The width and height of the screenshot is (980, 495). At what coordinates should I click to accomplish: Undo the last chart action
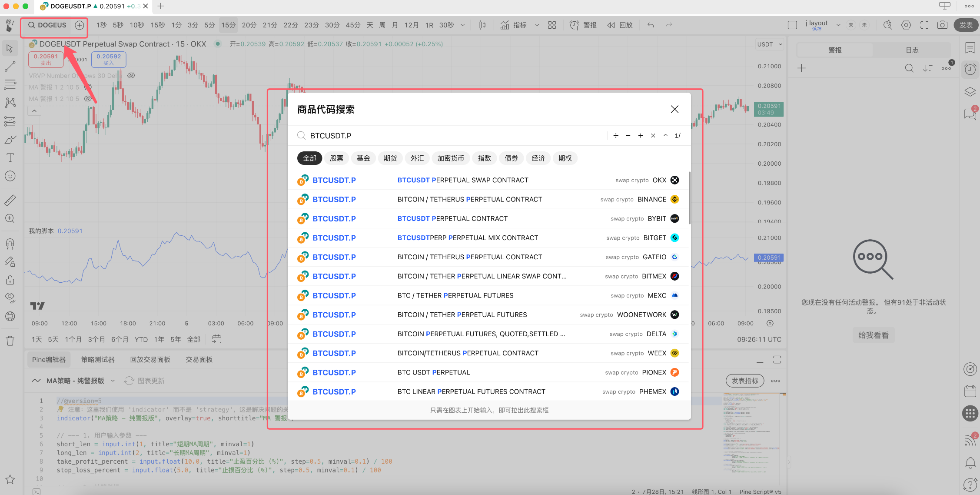651,25
